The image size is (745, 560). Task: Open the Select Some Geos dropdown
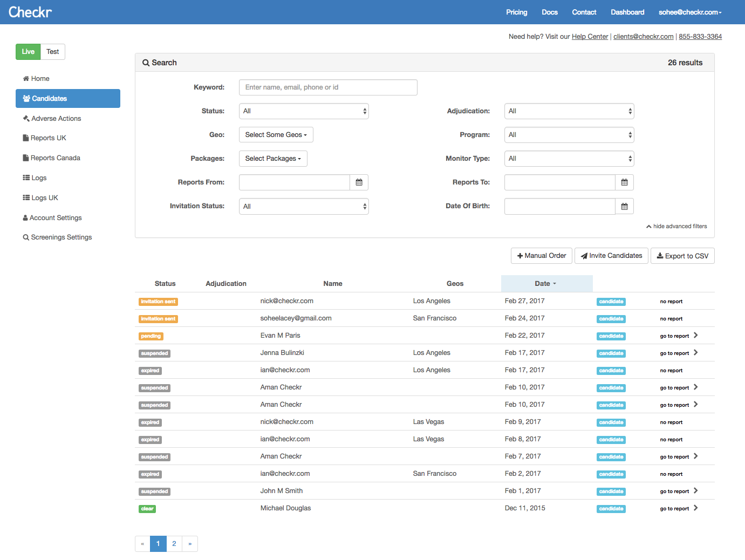(276, 135)
